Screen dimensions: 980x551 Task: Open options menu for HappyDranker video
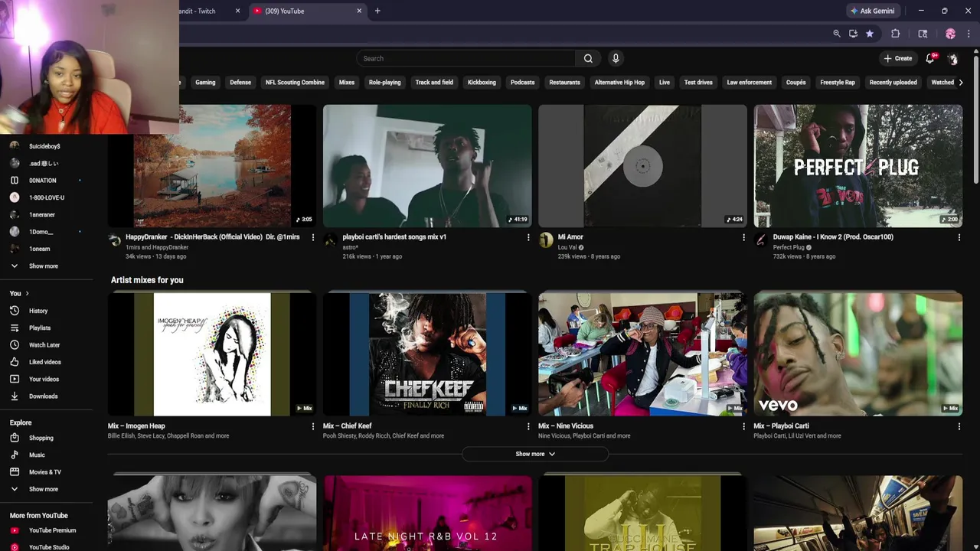[x=312, y=237]
